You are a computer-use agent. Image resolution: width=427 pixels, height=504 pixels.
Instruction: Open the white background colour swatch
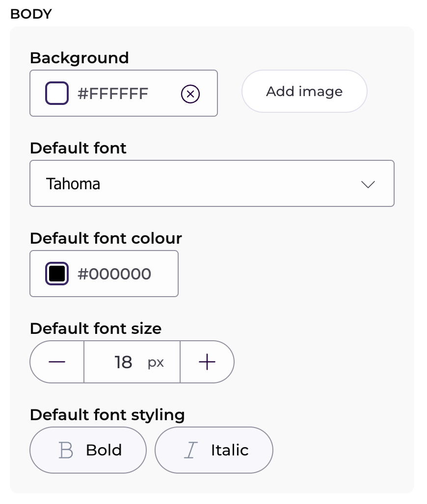coord(57,93)
